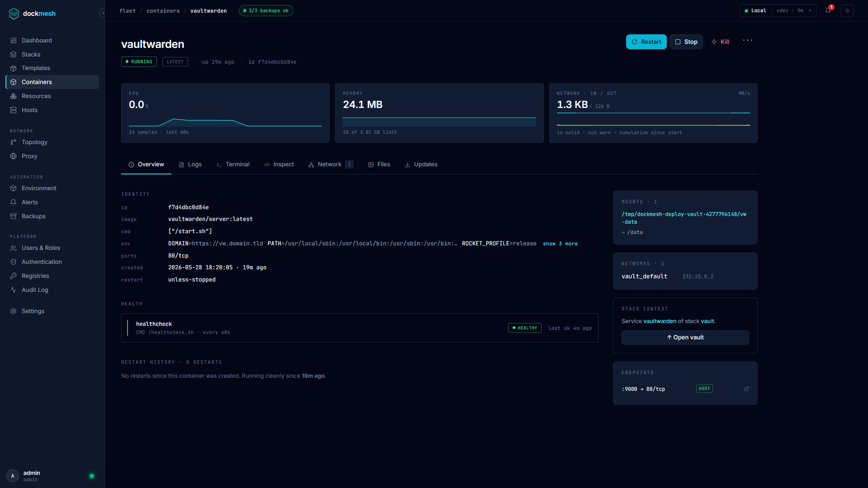Click the LATEST tag badge
This screenshot has height=488, width=868.
tap(175, 62)
